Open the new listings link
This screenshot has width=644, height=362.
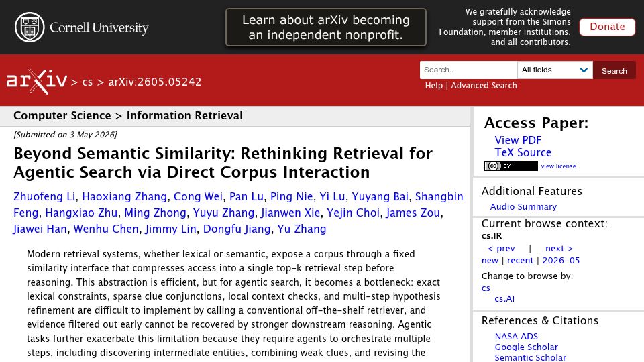pyautogui.click(x=490, y=261)
